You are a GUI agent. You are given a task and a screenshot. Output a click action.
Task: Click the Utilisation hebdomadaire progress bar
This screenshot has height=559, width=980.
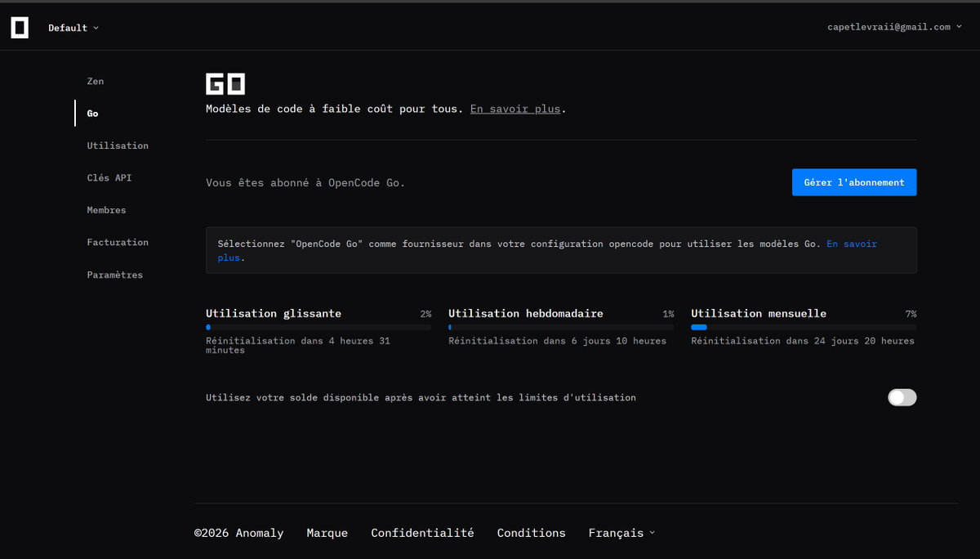point(561,327)
